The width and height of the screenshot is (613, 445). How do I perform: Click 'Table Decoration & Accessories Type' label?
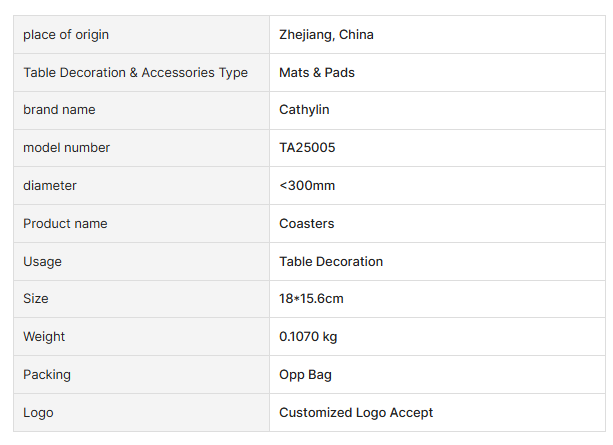coord(135,73)
